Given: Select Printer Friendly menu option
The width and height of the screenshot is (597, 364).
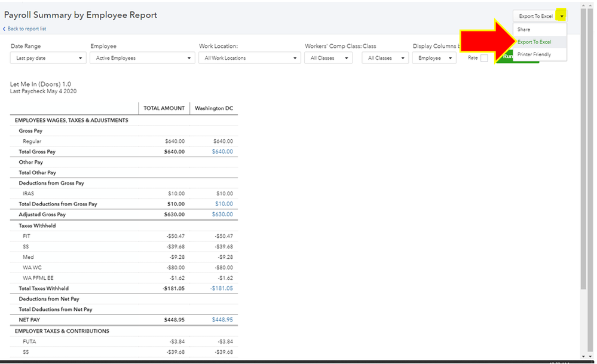Looking at the screenshot, I should click(534, 54).
